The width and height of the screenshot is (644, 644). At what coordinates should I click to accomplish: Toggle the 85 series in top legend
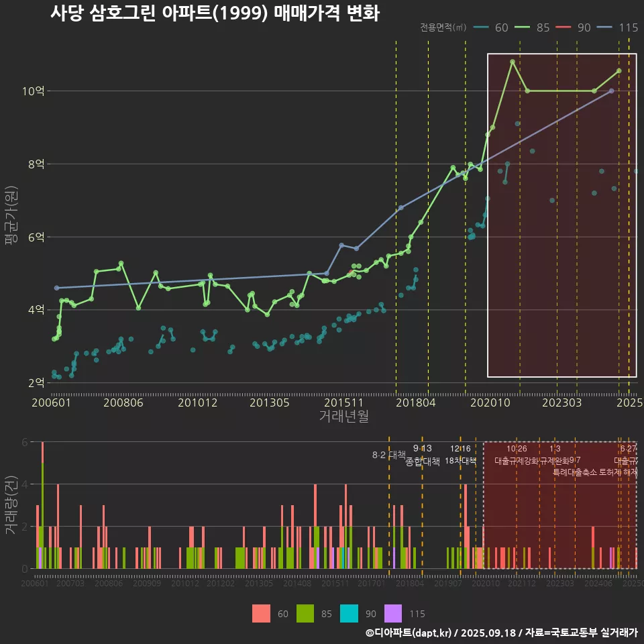(533, 28)
